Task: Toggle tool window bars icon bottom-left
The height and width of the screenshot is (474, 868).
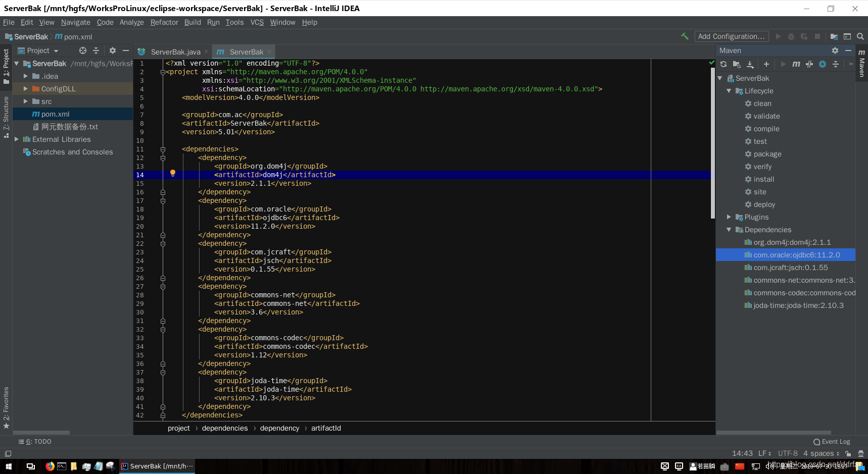Action: [x=8, y=454]
